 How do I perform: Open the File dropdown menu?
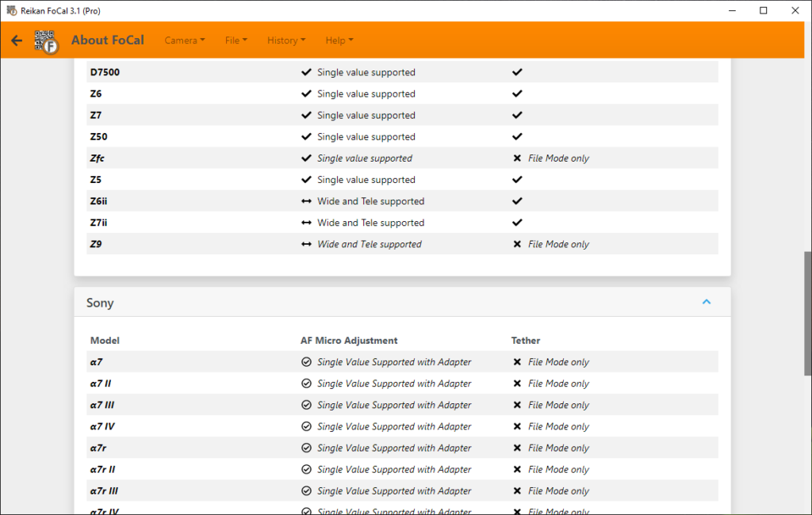point(236,40)
